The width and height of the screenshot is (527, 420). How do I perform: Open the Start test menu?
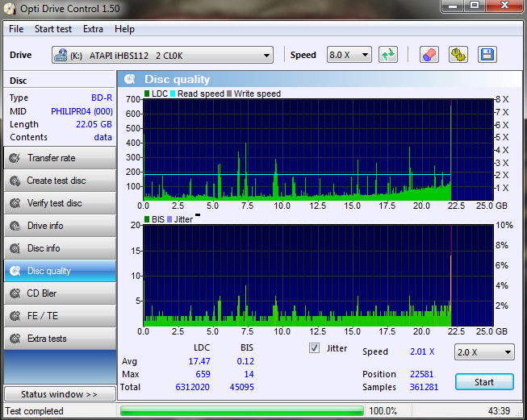[53, 29]
